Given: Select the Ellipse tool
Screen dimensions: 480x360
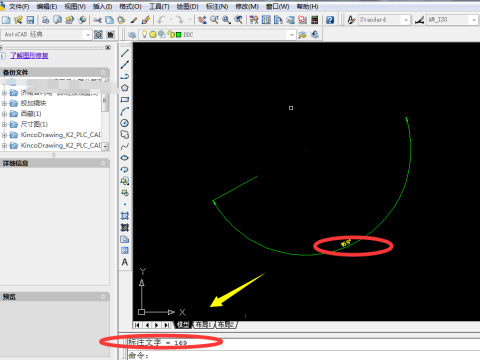Looking at the screenshot, I should pyautogui.click(x=125, y=158).
